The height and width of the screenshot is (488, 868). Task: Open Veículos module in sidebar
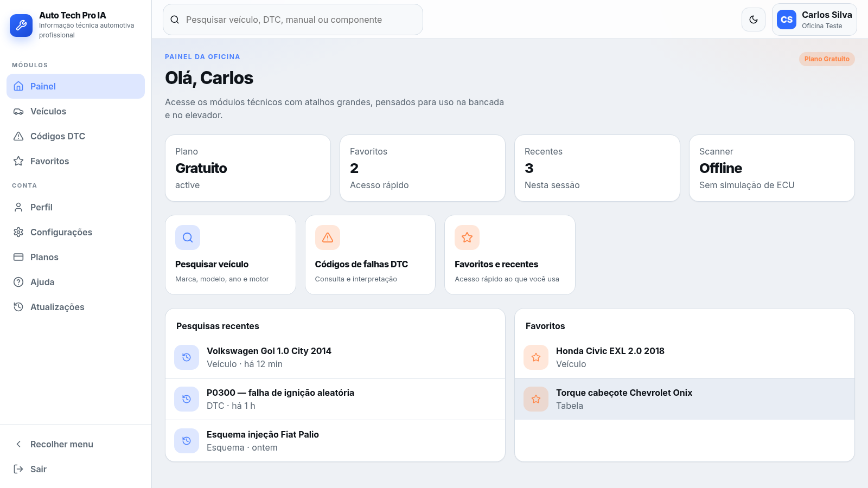coord(75,111)
